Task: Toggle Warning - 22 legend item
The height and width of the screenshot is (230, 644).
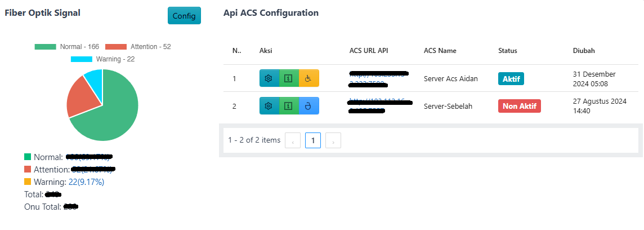Action: [x=102, y=59]
